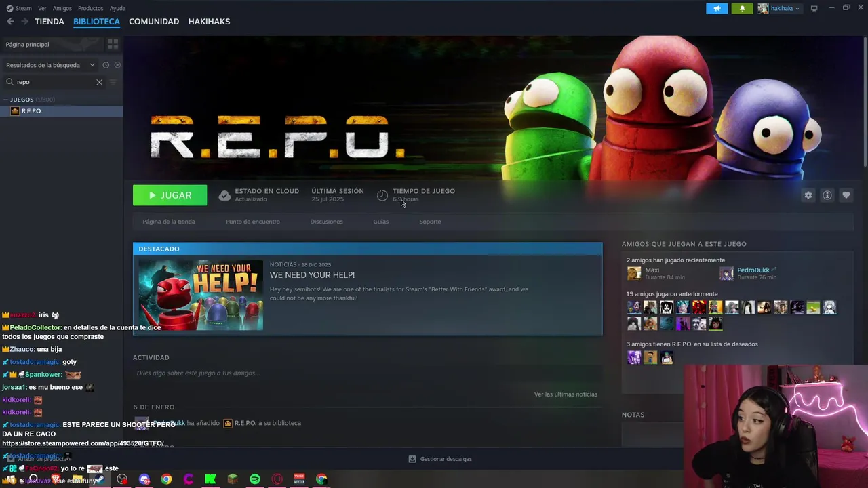
Task: Open the Productos menu
Action: coord(90,8)
